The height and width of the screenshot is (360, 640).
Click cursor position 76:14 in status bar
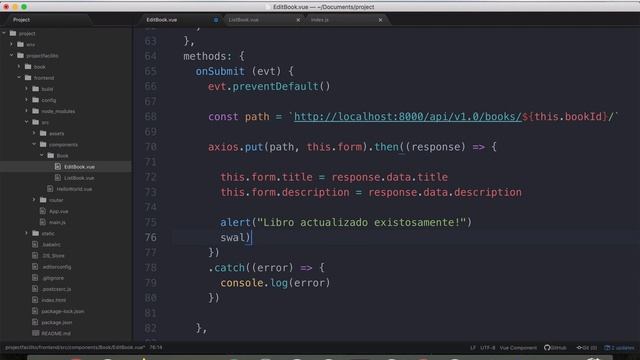pyautogui.click(x=156, y=347)
